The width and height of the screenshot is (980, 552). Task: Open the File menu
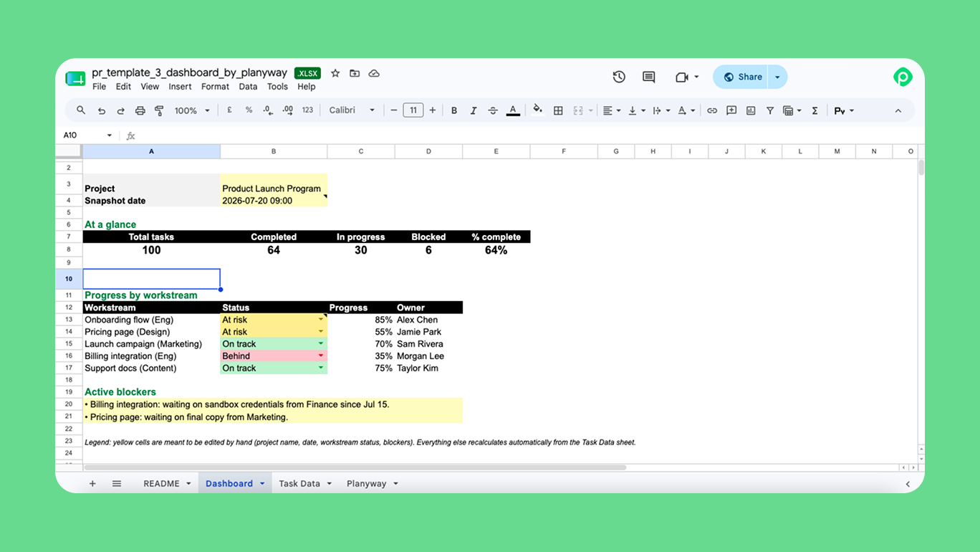(99, 87)
